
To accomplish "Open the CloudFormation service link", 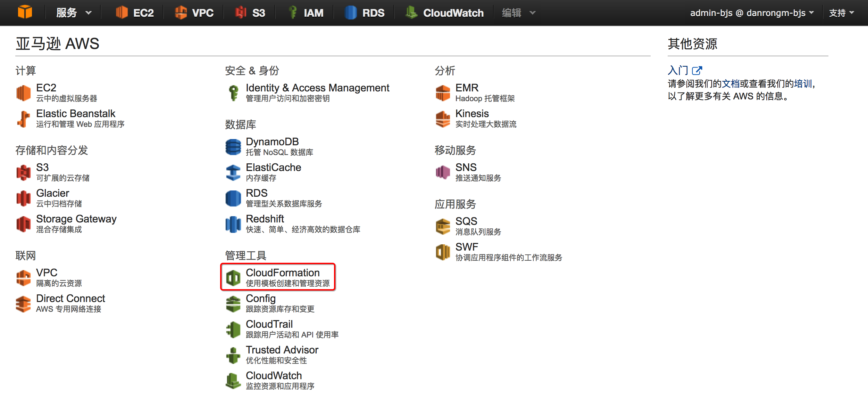I will coord(283,273).
